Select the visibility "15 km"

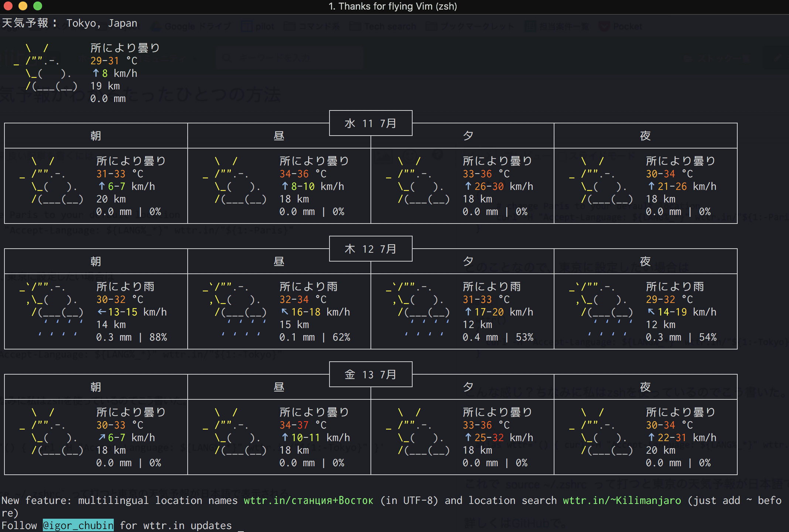(294, 325)
